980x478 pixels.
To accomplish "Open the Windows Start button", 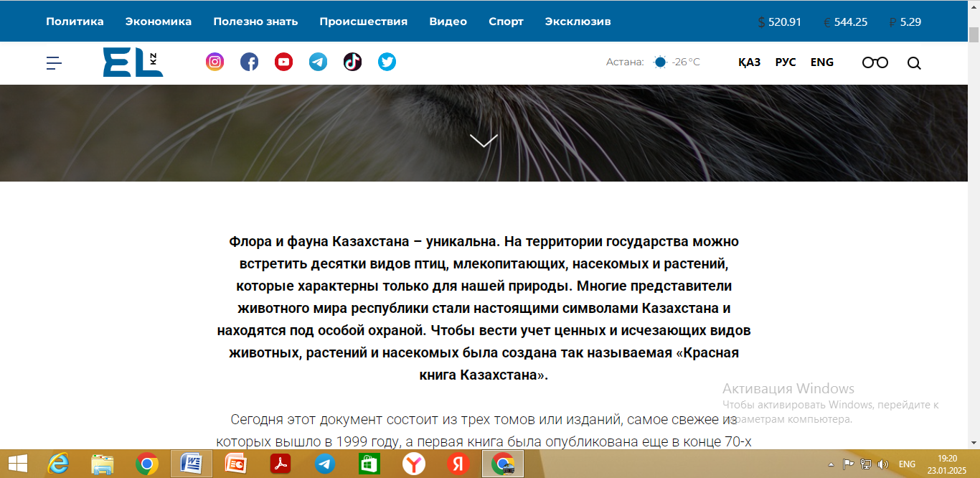I will tap(17, 464).
